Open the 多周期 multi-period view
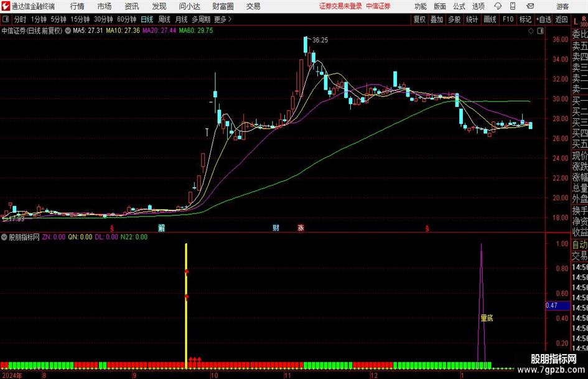Screen dimensions: 588x379 tap(201, 19)
